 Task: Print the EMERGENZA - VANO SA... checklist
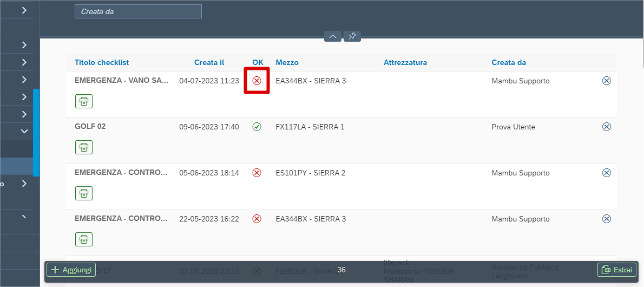[84, 101]
